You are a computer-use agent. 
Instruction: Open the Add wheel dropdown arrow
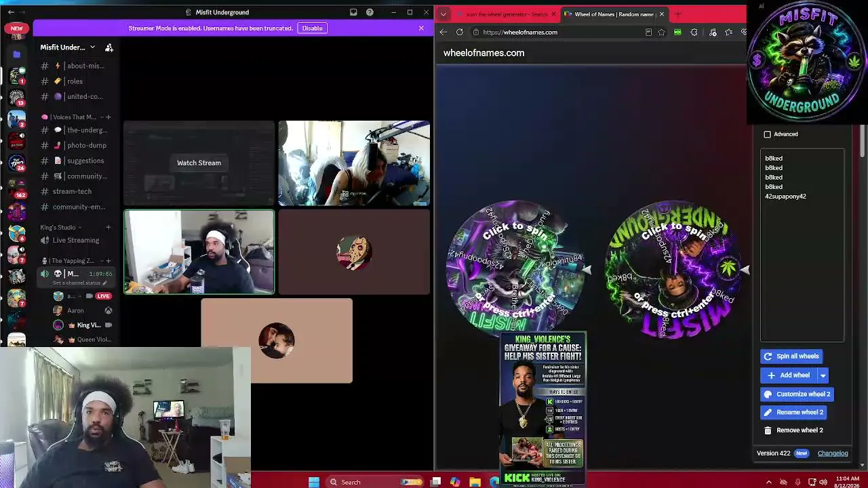pyautogui.click(x=823, y=375)
